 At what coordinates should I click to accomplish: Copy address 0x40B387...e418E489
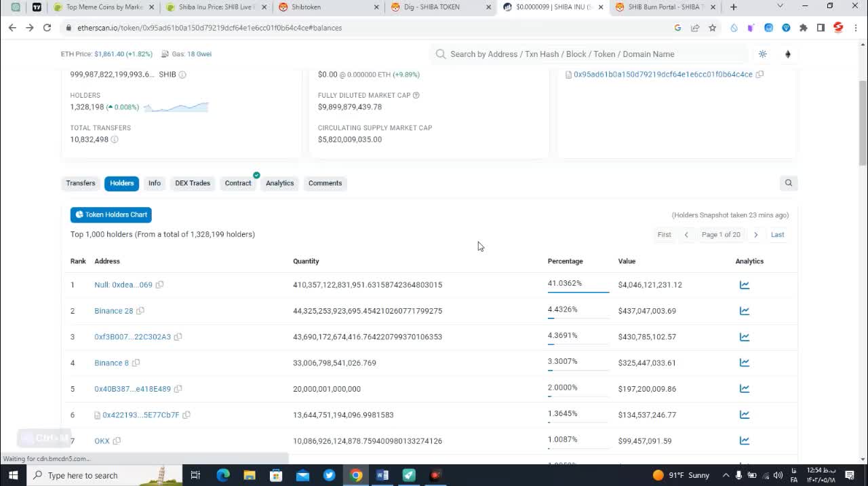pyautogui.click(x=178, y=389)
